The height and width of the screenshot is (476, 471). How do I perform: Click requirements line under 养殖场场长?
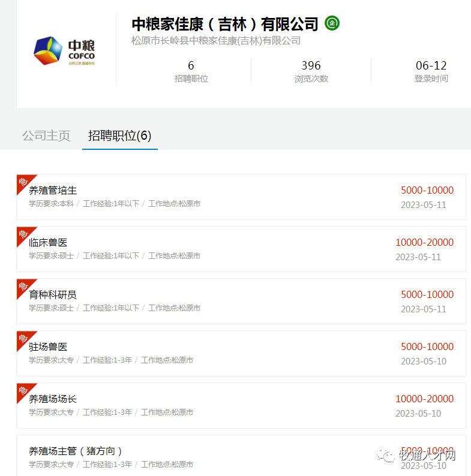[x=111, y=412]
